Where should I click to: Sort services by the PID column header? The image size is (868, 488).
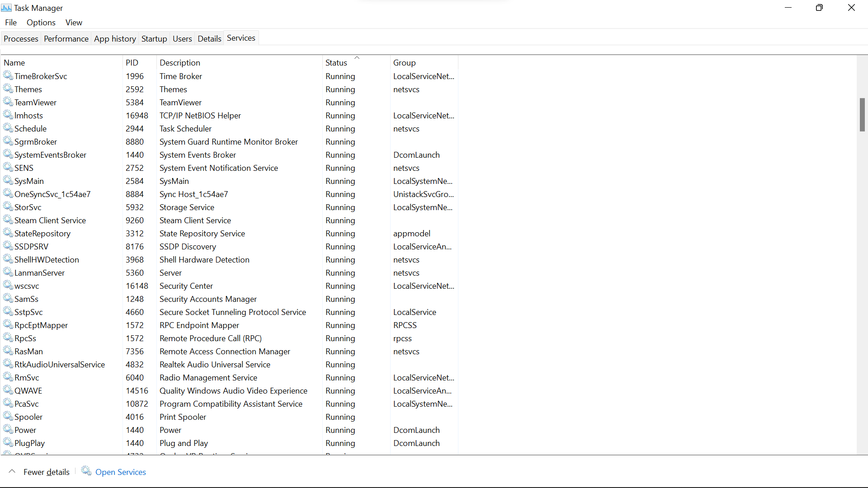139,62
